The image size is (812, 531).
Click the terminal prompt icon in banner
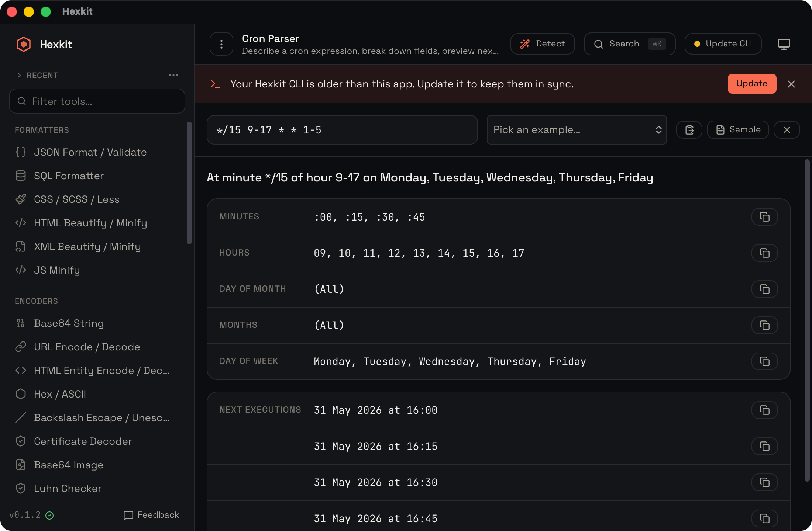pyautogui.click(x=215, y=84)
